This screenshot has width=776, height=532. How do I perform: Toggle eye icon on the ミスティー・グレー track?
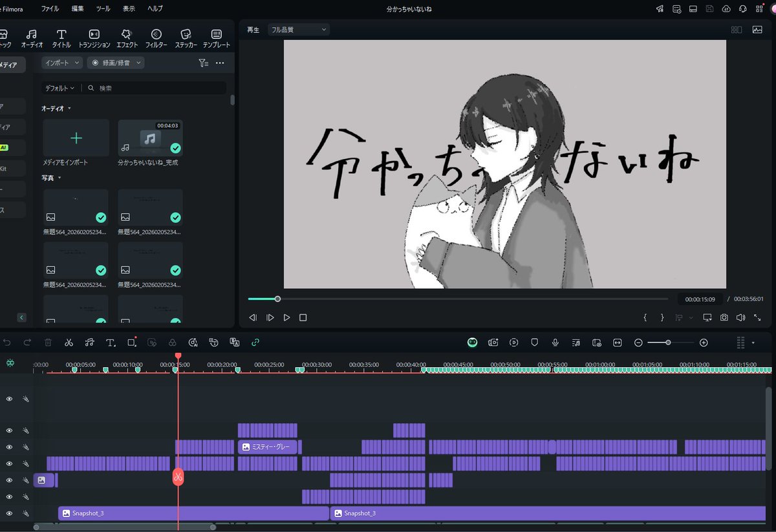pos(9,447)
